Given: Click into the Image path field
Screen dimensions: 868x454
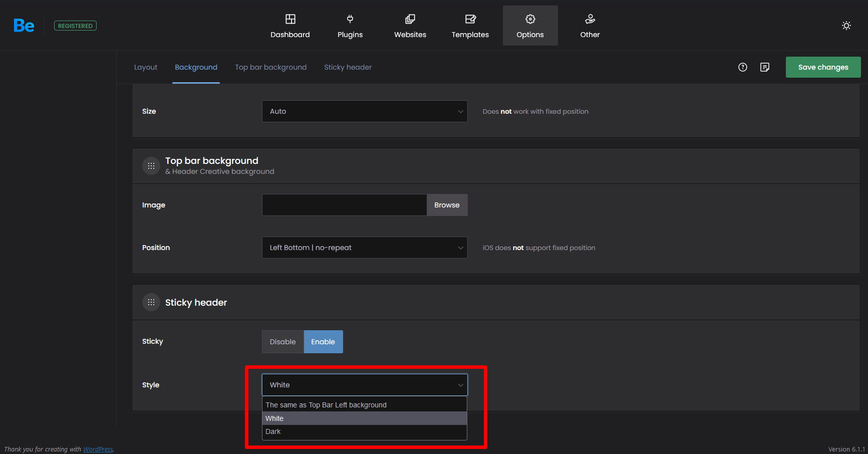Looking at the screenshot, I should pos(345,205).
